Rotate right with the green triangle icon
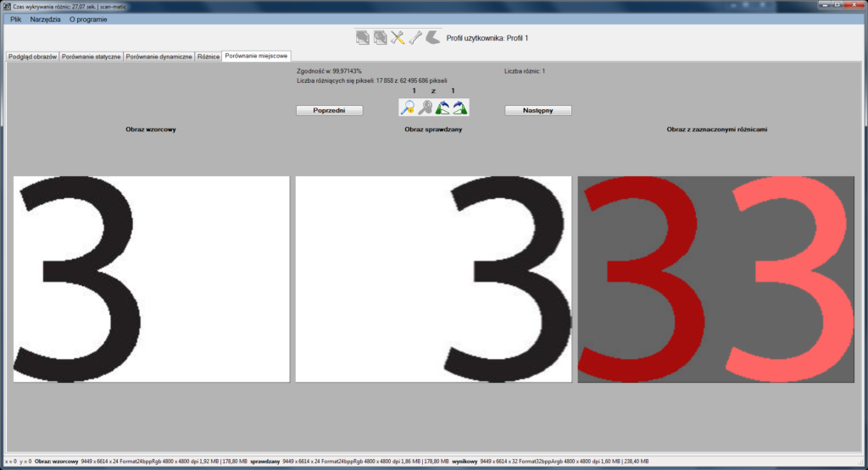Screen dimensions: 868x470 [x=460, y=108]
